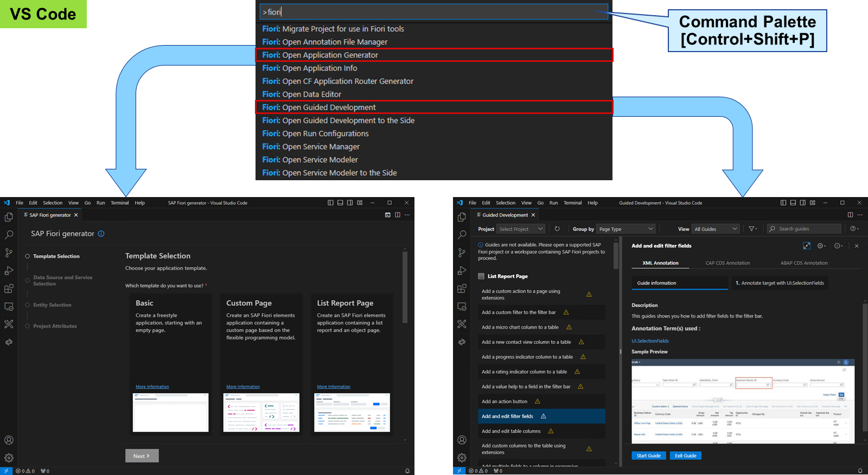The height and width of the screenshot is (475, 868).
Task: Select Data Source and Service Selection step
Action: pos(59,281)
